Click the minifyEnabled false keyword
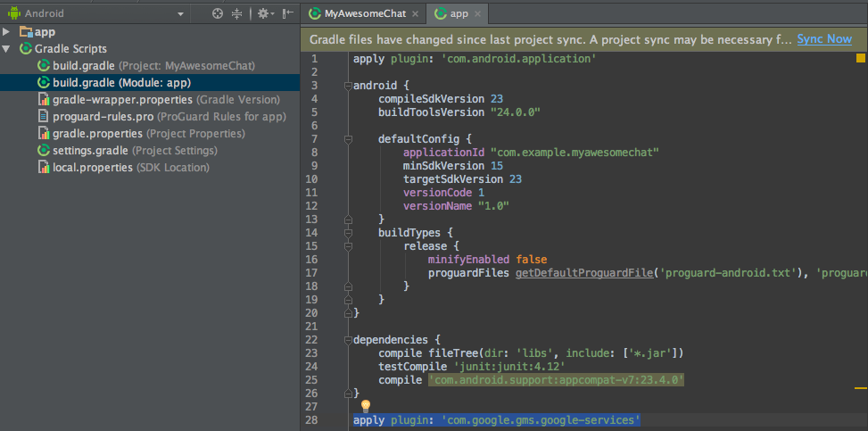Screen dimensions: 868x431 pos(532,260)
